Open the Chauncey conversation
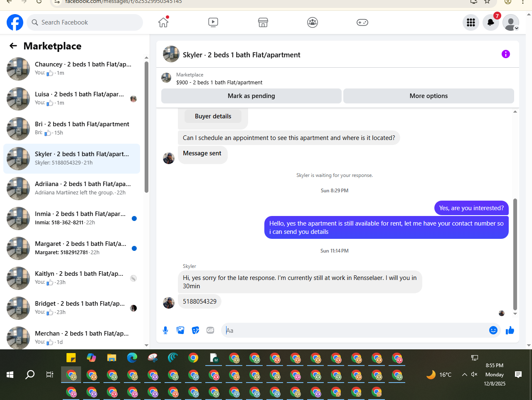The width and height of the screenshot is (532, 400). 71,69
